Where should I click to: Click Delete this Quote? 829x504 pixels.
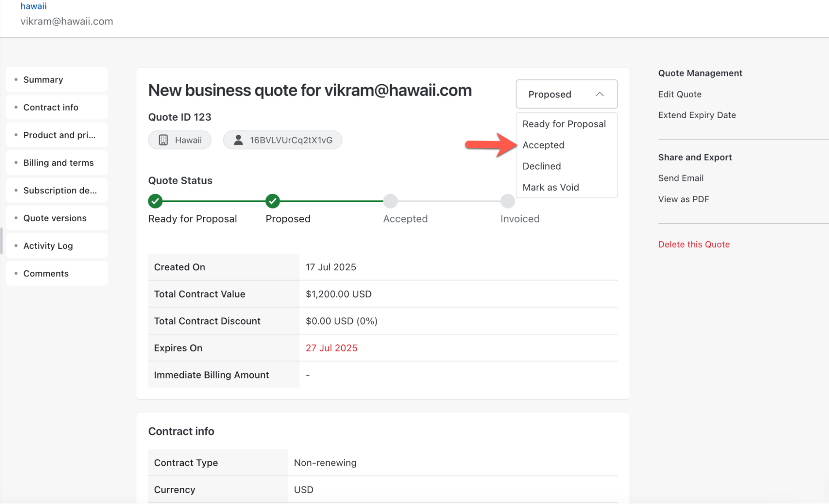point(693,244)
